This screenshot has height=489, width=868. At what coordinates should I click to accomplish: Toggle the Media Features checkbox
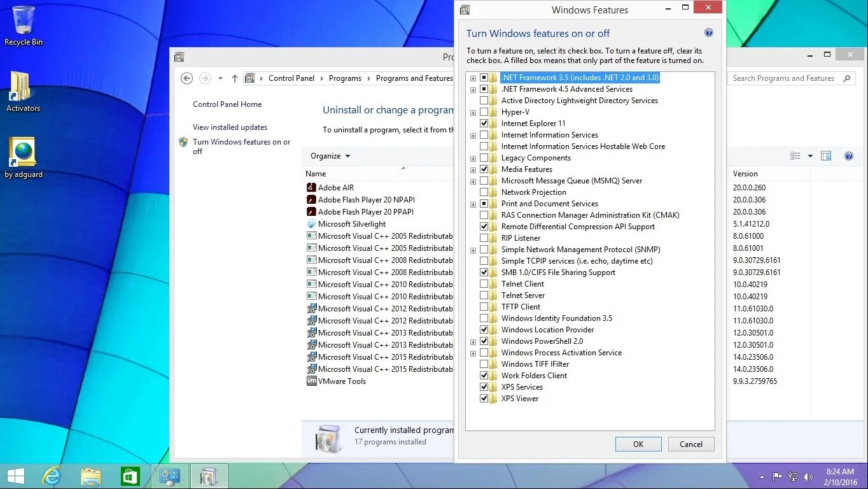coord(484,169)
